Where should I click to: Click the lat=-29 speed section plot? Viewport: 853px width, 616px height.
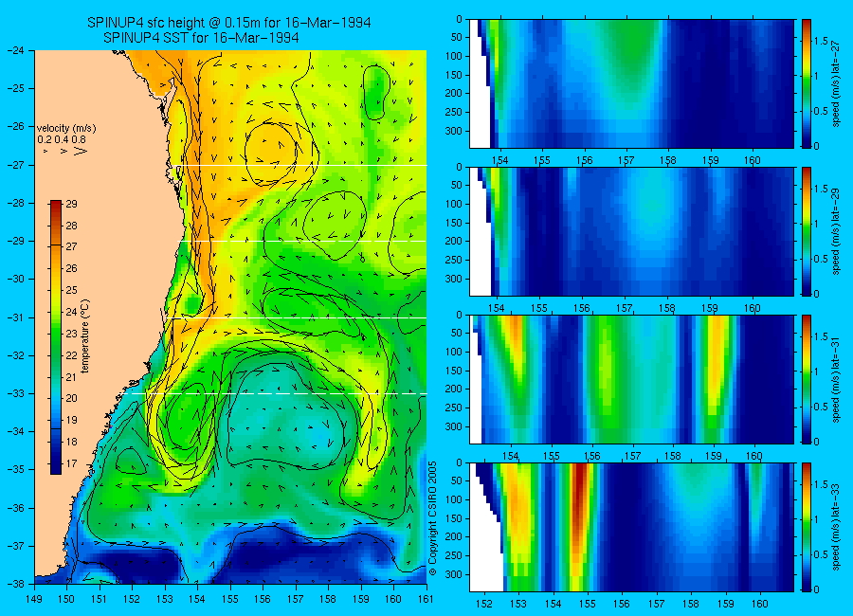[631, 231]
